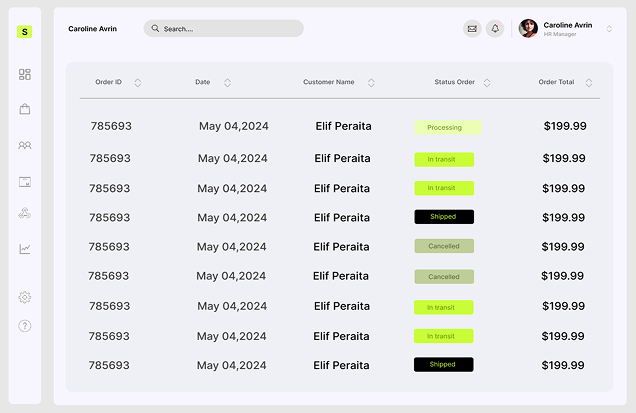Expand the Caroline Avrin profile menu
Image resolution: width=636 pixels, height=413 pixels.
pos(609,29)
